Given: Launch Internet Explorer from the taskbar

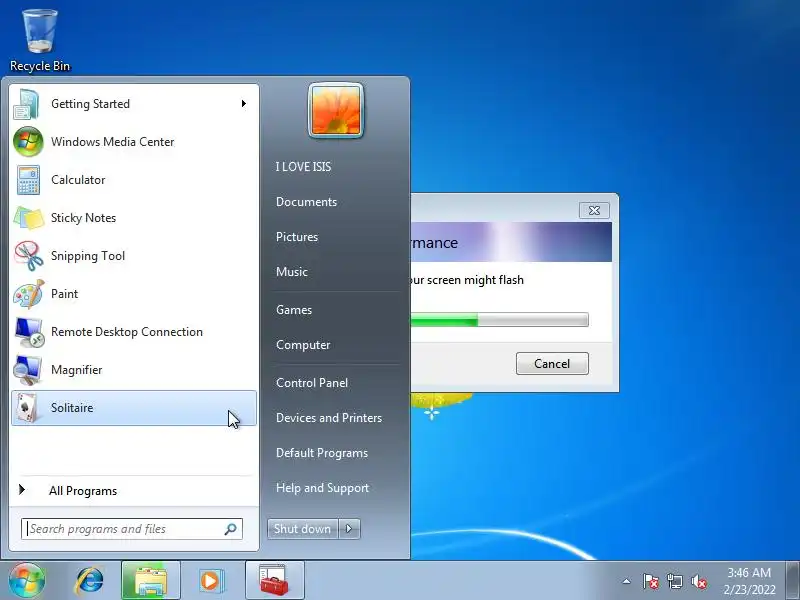Looking at the screenshot, I should (89, 581).
